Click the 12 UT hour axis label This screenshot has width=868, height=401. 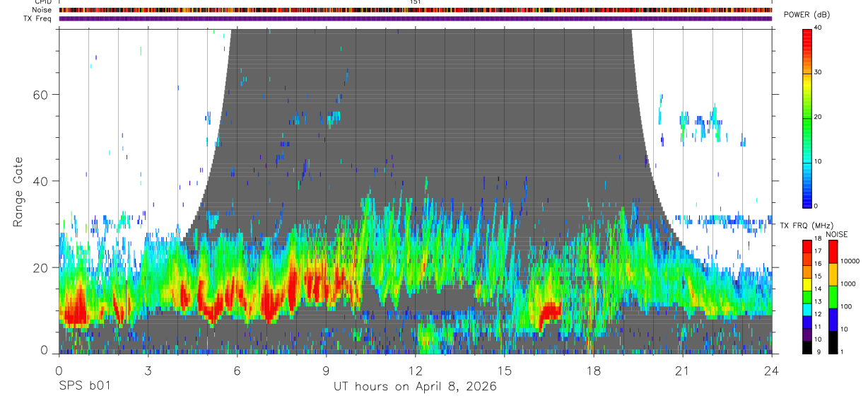(x=416, y=370)
